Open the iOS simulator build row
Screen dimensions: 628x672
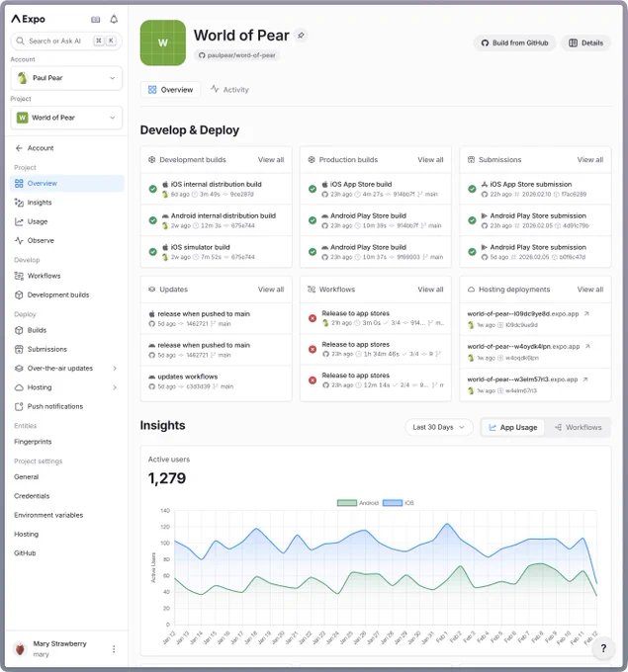pos(217,252)
